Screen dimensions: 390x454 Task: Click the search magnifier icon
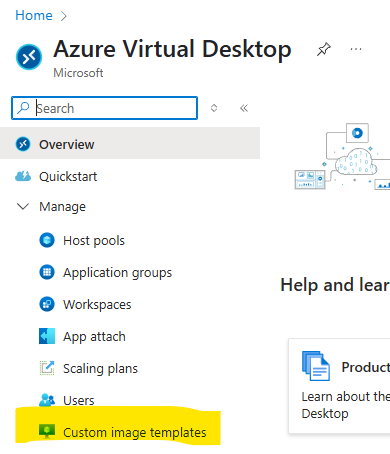23,108
